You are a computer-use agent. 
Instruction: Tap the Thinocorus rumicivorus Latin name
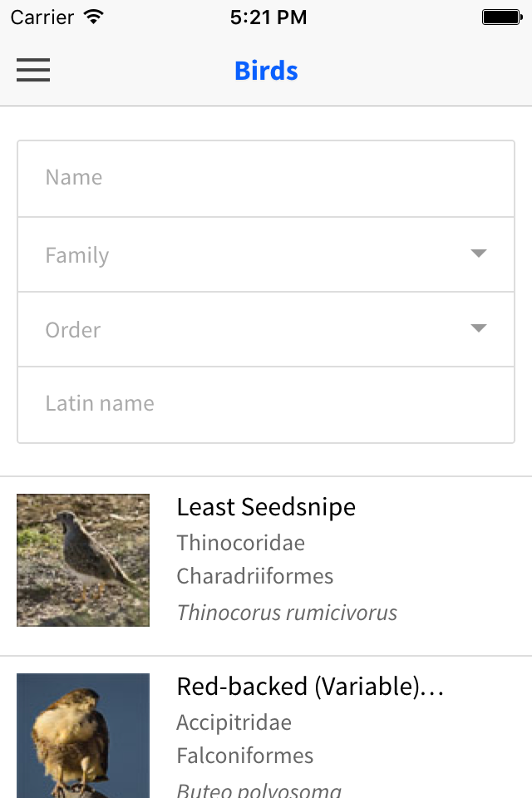point(287,613)
